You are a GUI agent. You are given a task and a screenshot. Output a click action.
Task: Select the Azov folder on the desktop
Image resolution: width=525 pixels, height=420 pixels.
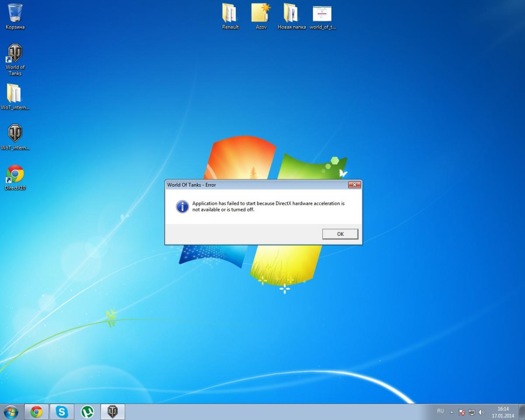point(261,13)
